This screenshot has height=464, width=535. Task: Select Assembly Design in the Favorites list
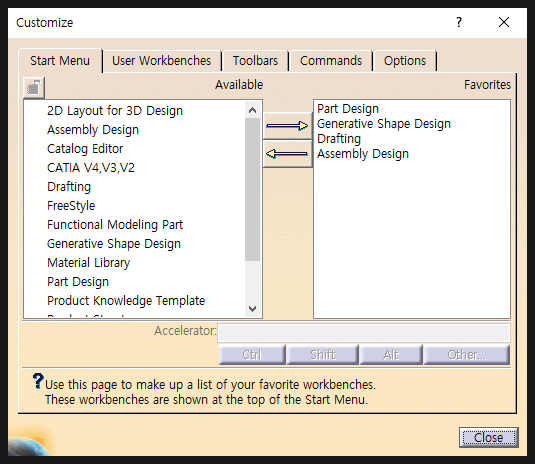(x=363, y=154)
